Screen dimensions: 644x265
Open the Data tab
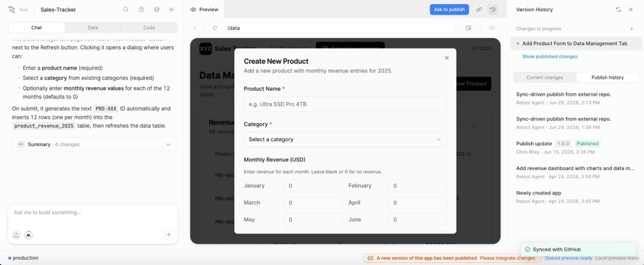point(93,28)
